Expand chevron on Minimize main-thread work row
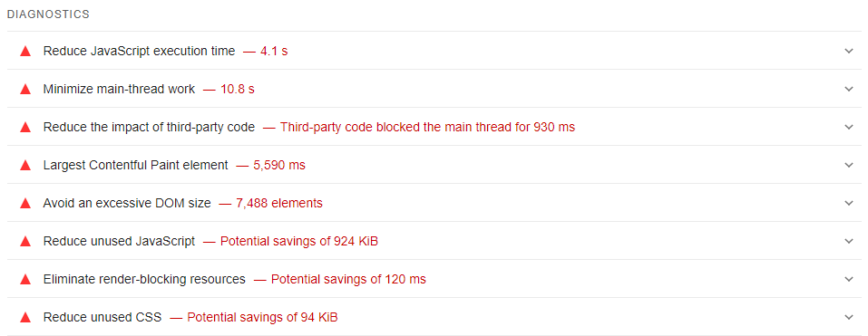Screen dimensions: 868x336 (x=849, y=89)
